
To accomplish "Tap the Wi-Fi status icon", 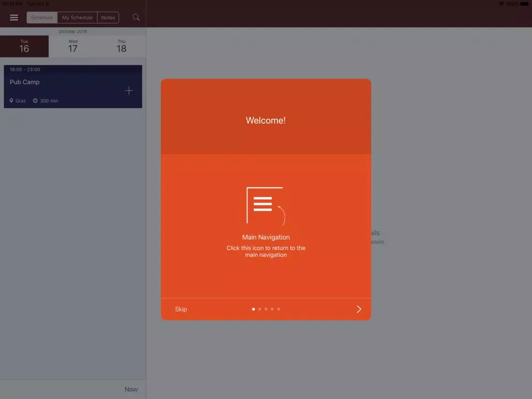I will click(501, 4).
